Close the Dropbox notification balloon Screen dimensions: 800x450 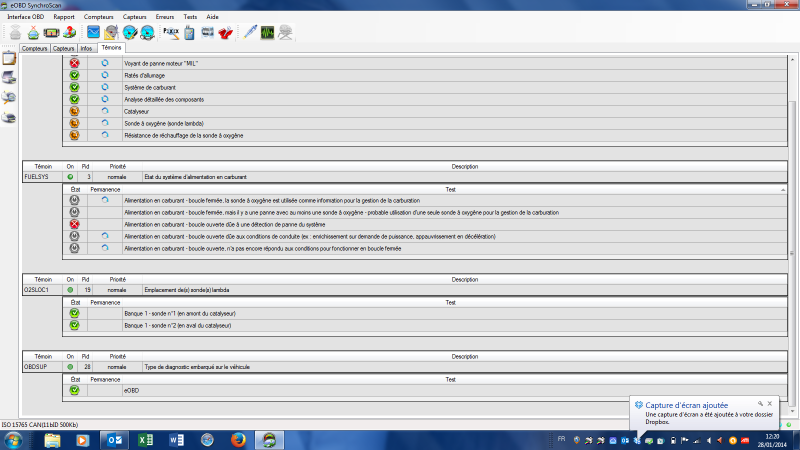768,402
